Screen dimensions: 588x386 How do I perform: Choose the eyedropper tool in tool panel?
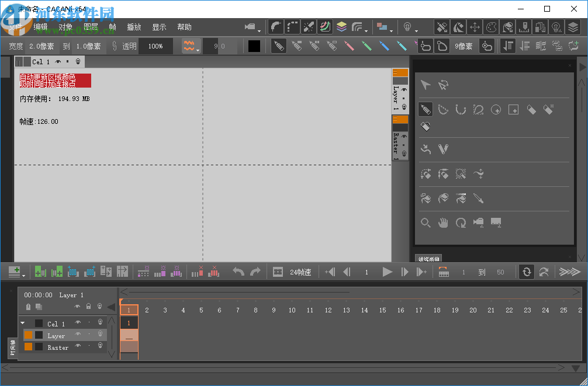coord(478,199)
